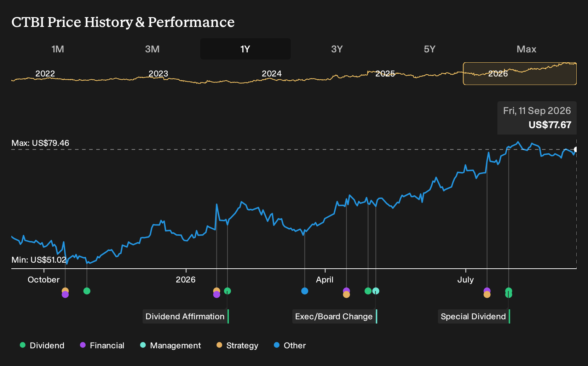Switch to the 5Y time range
Screen dimensions: 588x366
430,49
